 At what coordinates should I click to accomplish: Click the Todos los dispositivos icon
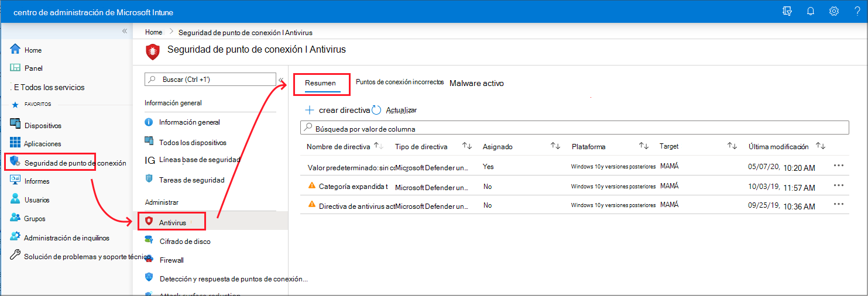(149, 142)
